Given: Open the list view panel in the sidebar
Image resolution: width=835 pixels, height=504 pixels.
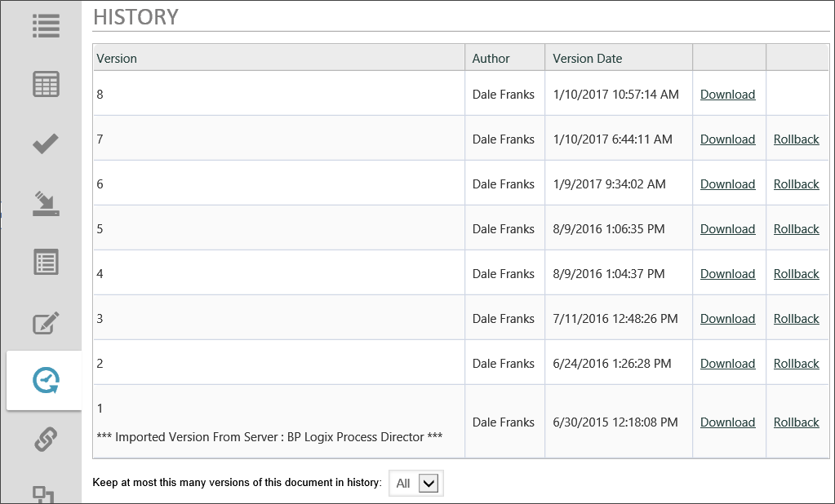Looking at the screenshot, I should click(x=45, y=25).
